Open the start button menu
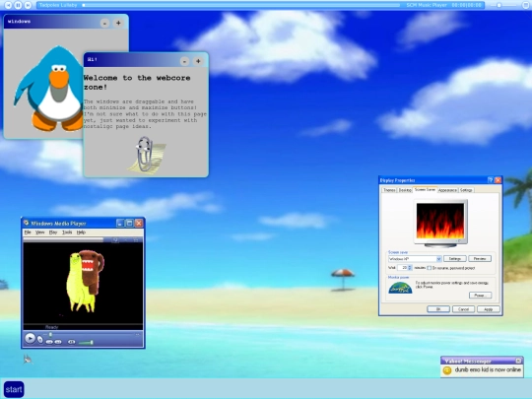Screen dimensions: 532x399 pyautogui.click(x=14, y=389)
